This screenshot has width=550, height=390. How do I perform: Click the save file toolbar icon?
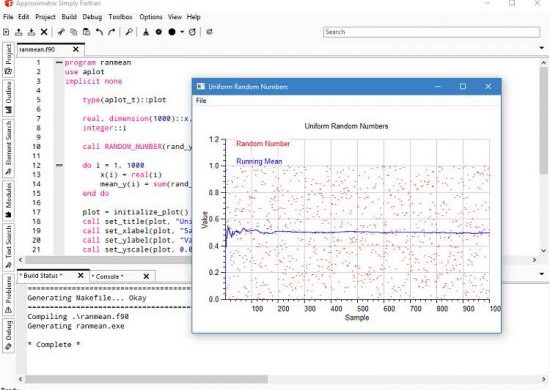click(31, 32)
